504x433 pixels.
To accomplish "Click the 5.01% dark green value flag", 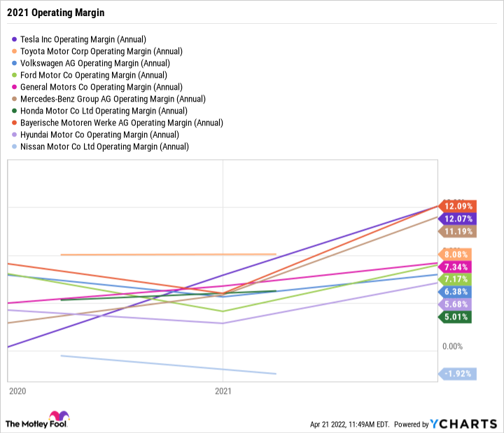I will tap(454, 317).
